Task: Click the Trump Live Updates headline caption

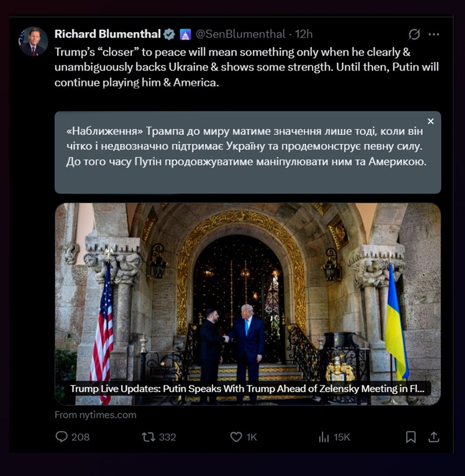Action: (x=247, y=388)
